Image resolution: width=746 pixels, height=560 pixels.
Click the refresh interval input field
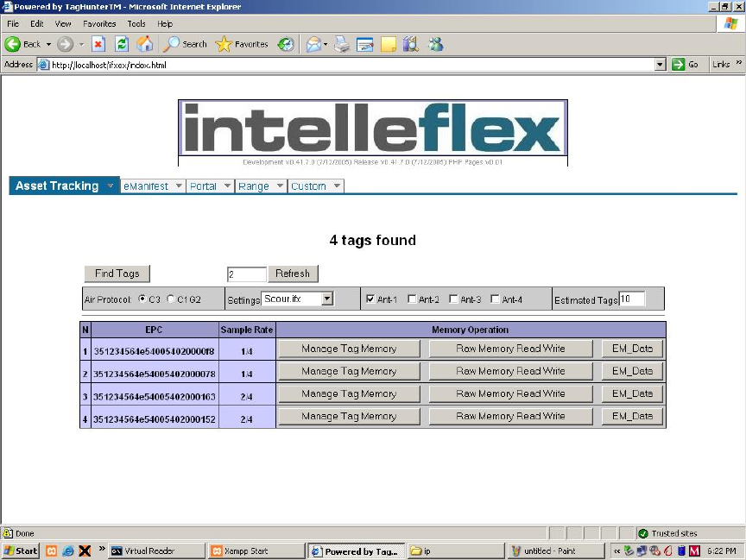pos(246,274)
